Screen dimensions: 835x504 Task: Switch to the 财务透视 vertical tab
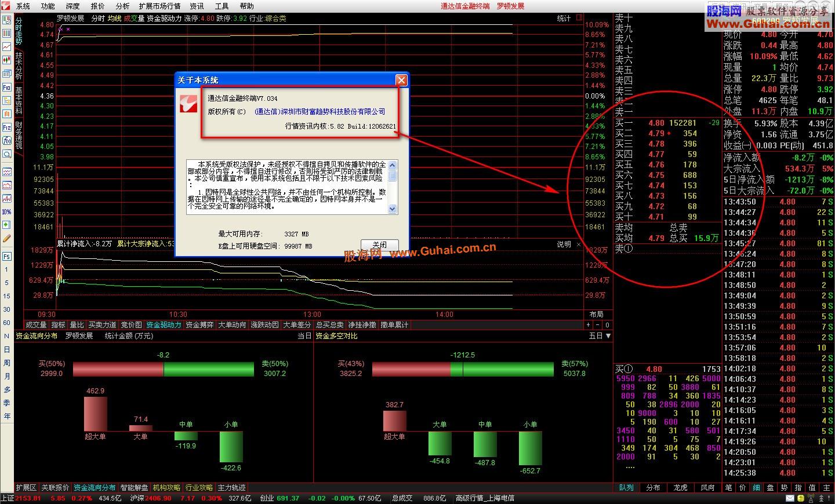(19, 135)
